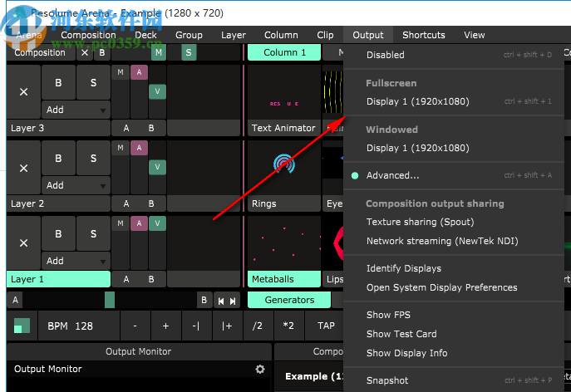The image size is (571, 392).
Task: Toggle Bypass on Layer 3
Action: 58,83
